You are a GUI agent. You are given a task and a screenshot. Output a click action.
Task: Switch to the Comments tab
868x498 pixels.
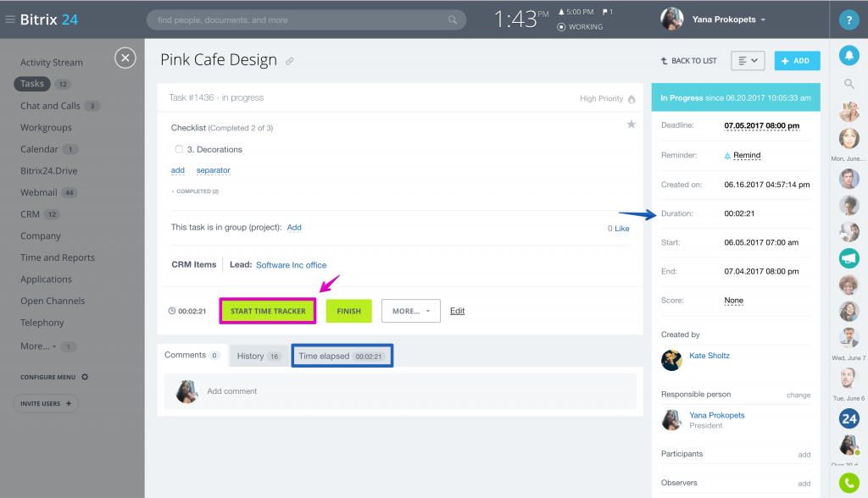tap(192, 355)
